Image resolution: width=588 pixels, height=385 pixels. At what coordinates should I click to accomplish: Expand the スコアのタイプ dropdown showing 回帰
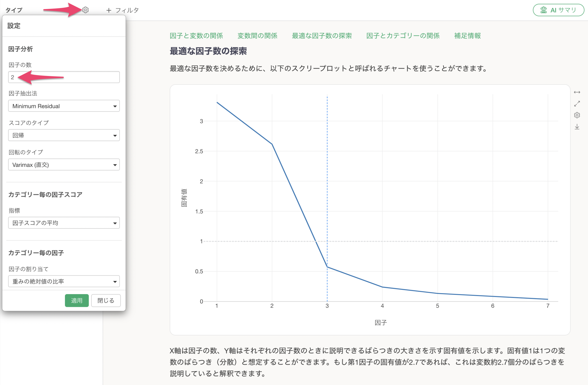point(64,135)
